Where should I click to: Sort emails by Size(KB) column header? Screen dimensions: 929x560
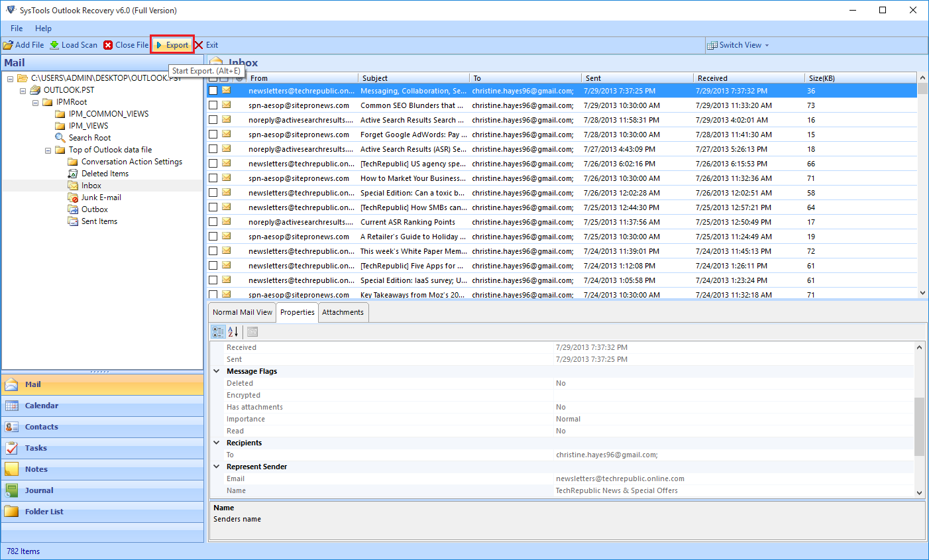pos(860,78)
